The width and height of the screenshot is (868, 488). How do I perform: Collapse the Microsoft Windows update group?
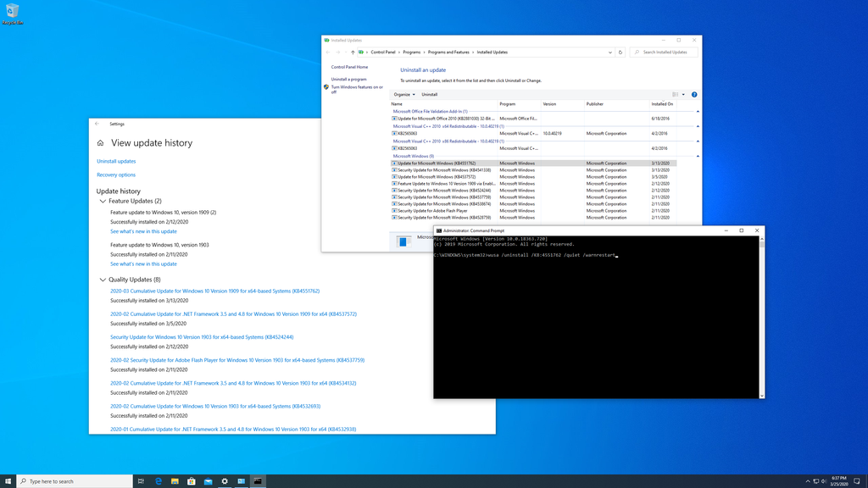[x=695, y=155]
